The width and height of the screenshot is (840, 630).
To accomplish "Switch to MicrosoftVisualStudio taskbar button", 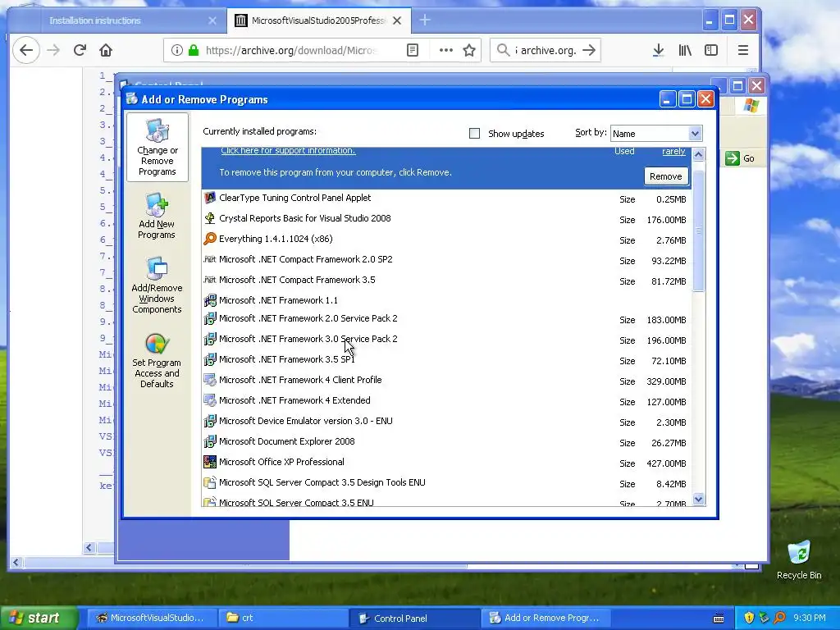I will point(152,618).
